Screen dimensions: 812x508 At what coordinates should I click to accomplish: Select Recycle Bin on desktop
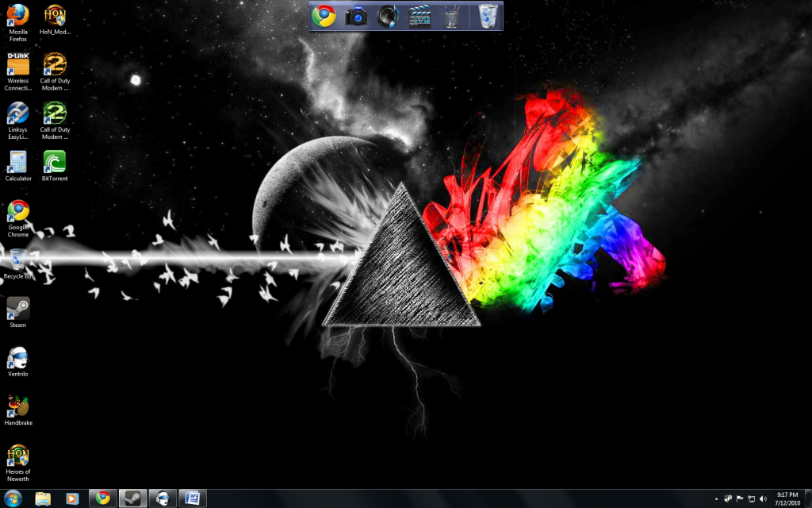point(18,264)
